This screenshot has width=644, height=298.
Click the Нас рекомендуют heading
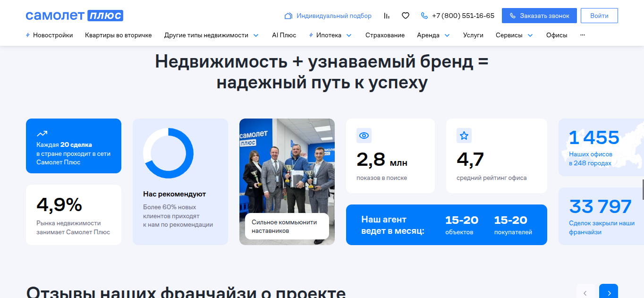click(175, 194)
